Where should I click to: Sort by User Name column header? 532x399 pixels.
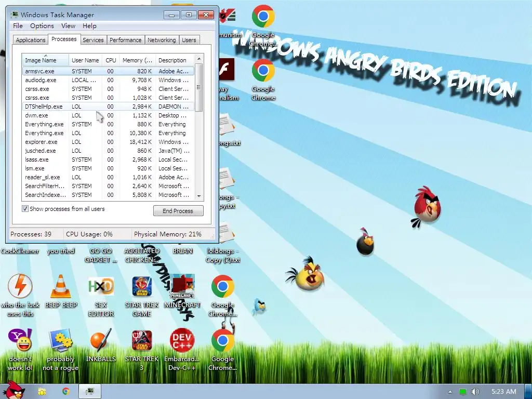click(85, 60)
